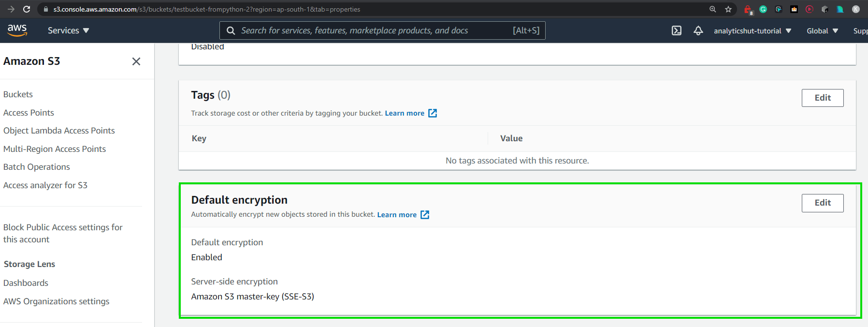Click the 'Disabled' status text at top
This screenshot has height=327, width=868.
coord(208,47)
